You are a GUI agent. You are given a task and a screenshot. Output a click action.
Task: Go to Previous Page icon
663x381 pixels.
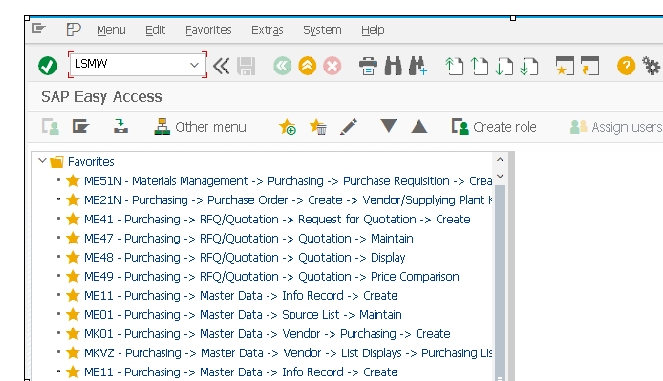[x=479, y=66]
